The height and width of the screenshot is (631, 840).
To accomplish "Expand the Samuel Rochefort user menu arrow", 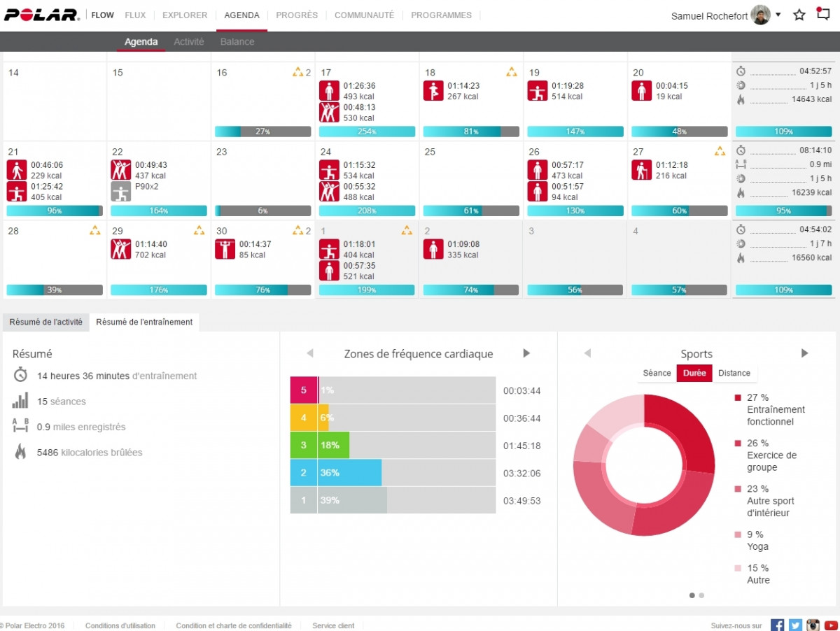I will [x=778, y=15].
